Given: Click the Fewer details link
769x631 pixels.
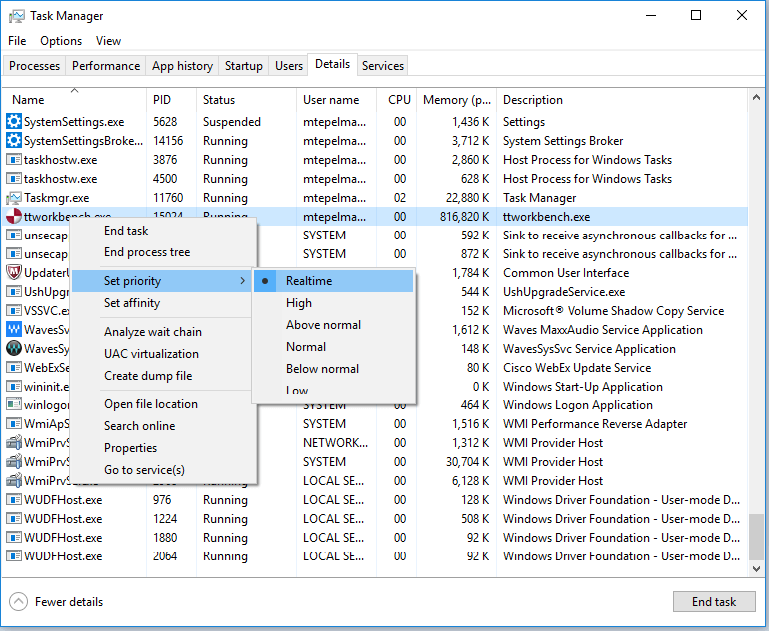Looking at the screenshot, I should pos(69,602).
